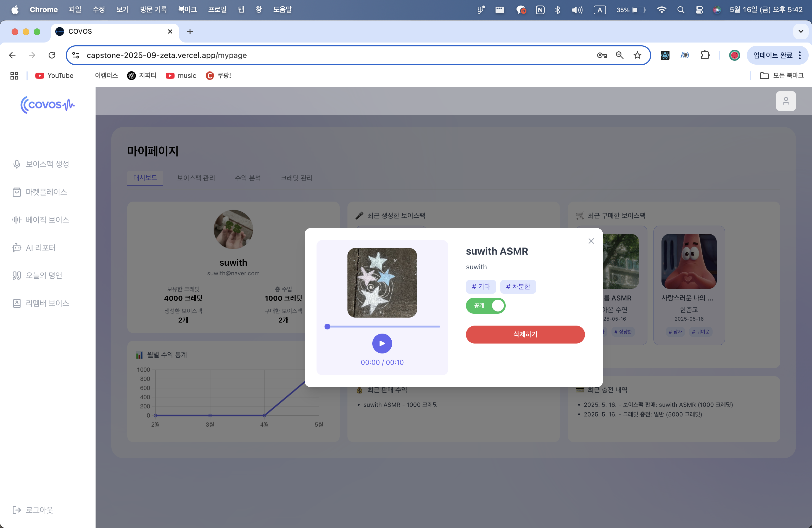The width and height of the screenshot is (812, 528).
Task: Open the AI 리포터 sidebar item
Action: click(34, 248)
